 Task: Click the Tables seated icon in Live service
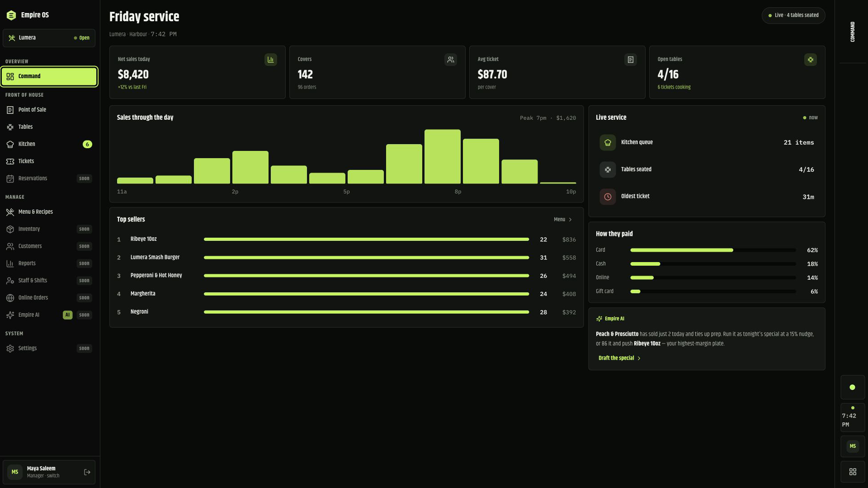608,170
